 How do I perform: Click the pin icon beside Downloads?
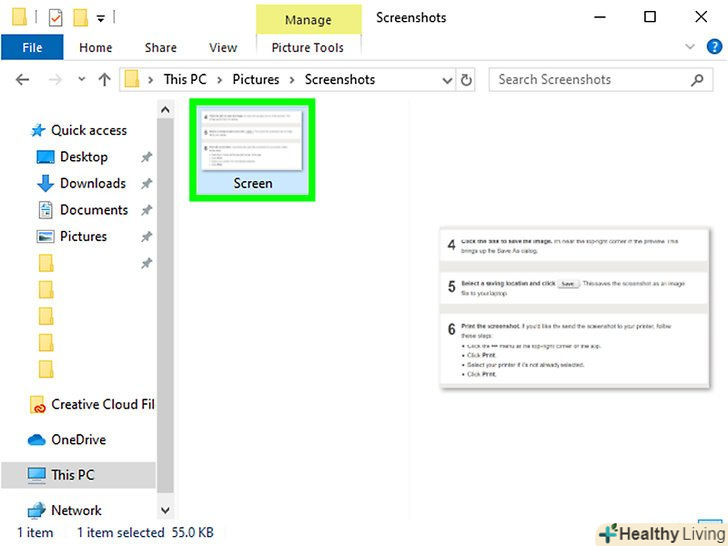147,184
